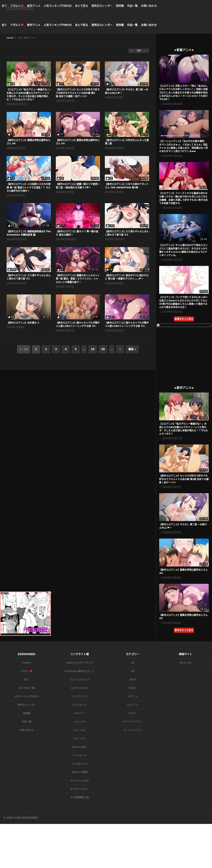Go to pagination page 20
The height and width of the screenshot is (868, 212).
click(103, 349)
